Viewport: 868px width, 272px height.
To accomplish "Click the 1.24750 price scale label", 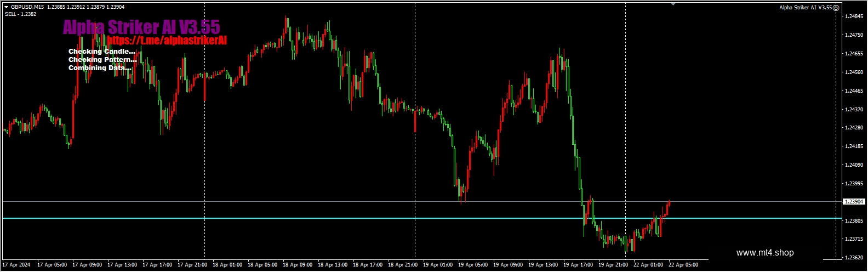I will (x=854, y=35).
